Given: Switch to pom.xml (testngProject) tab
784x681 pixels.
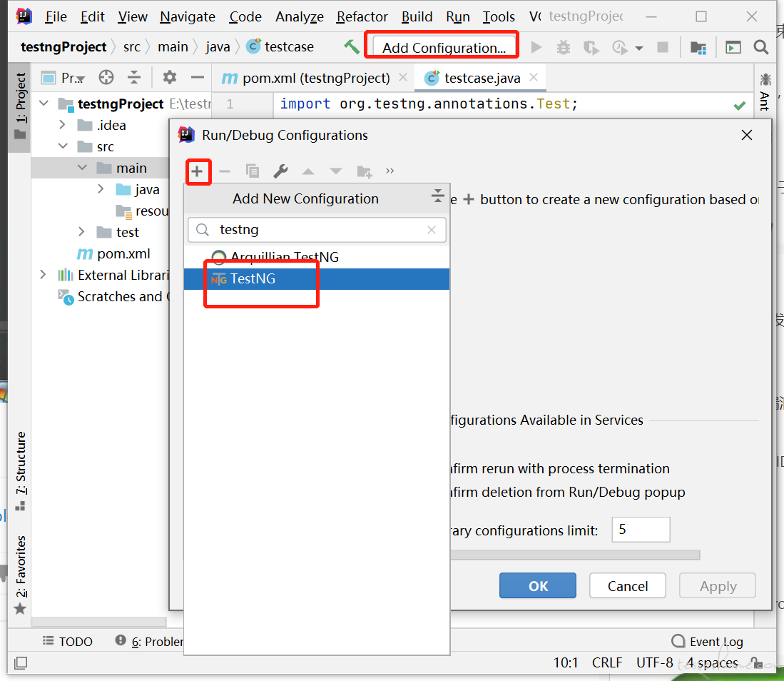Looking at the screenshot, I should pos(314,78).
